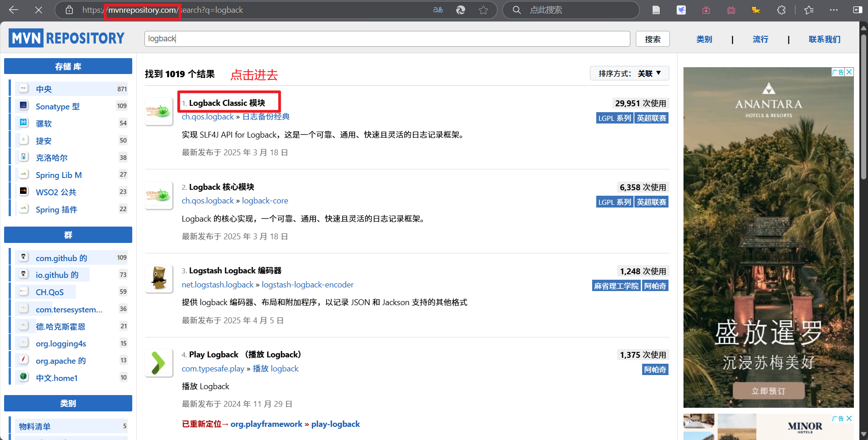
Task: Bookmark page with the star icon
Action: pos(484,10)
